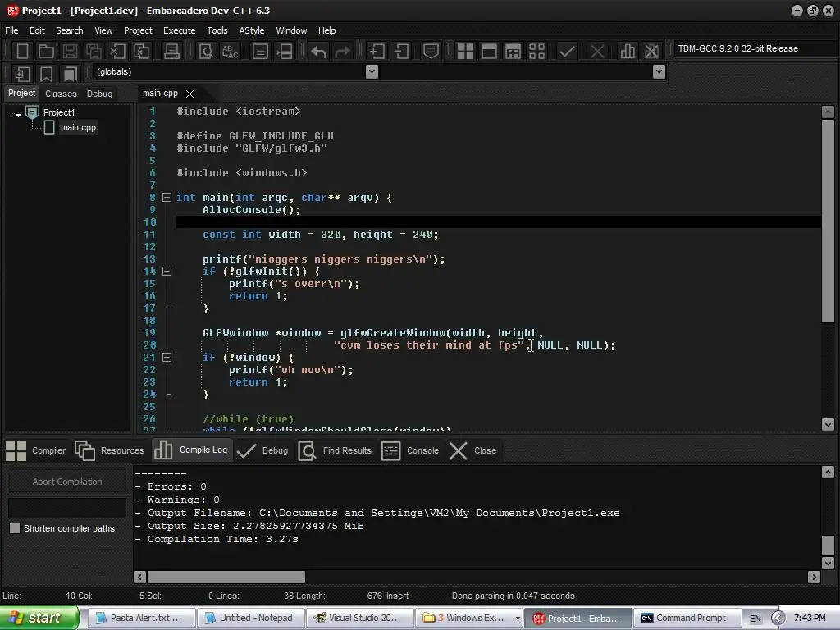
Task: Open Untitled - Notepad from taskbar
Action: pyautogui.click(x=251, y=619)
